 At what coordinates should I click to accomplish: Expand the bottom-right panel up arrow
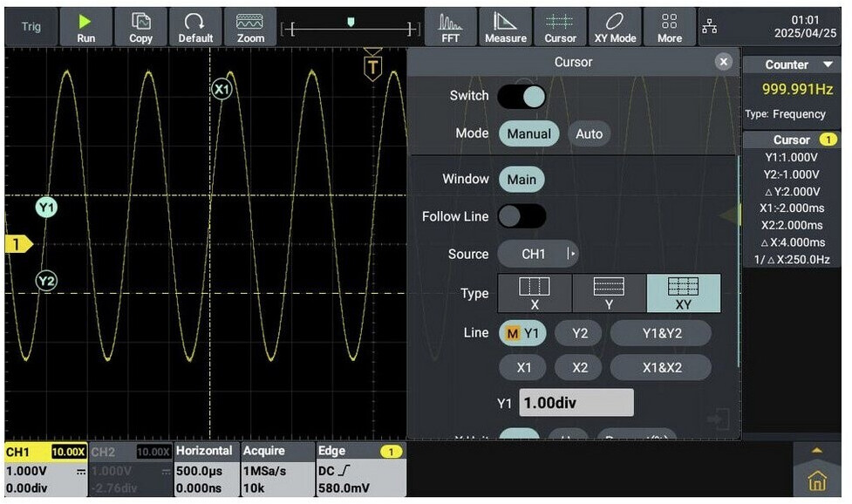click(817, 450)
